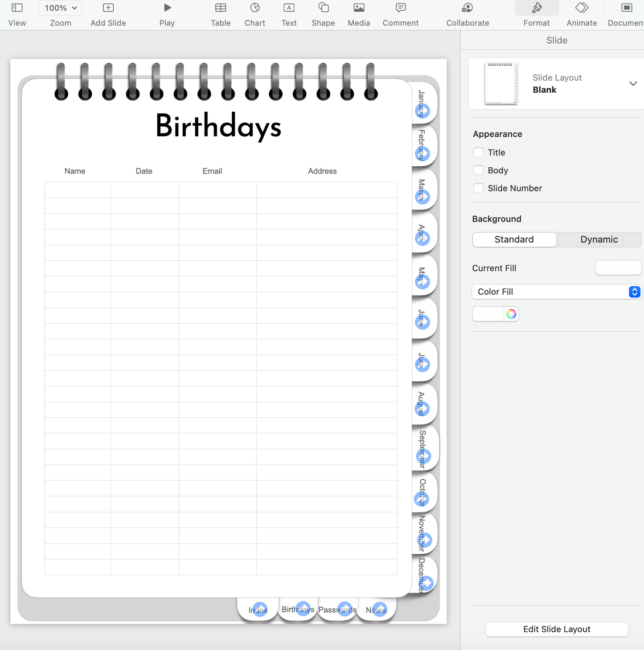Open the color wheel picker
The image size is (644, 650).
tap(511, 314)
